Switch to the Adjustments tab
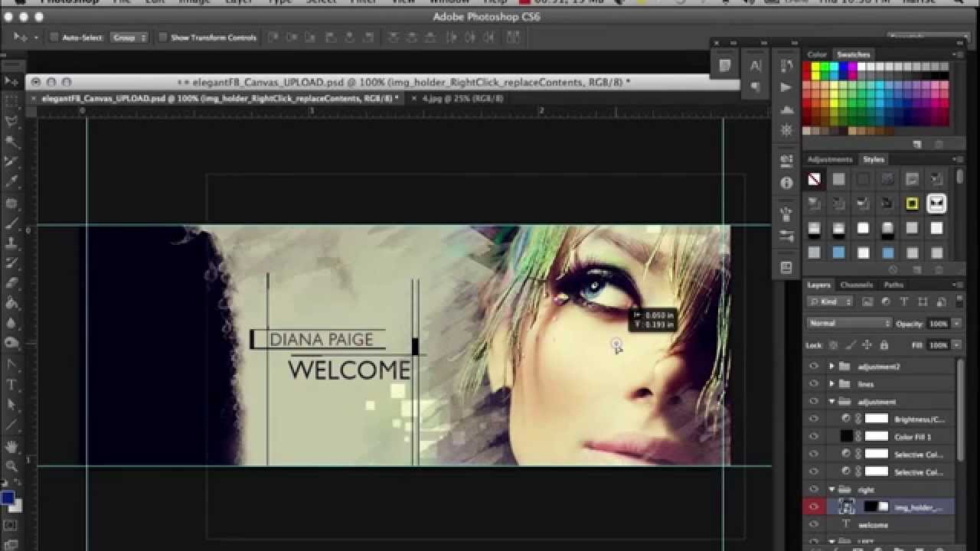 coord(830,159)
